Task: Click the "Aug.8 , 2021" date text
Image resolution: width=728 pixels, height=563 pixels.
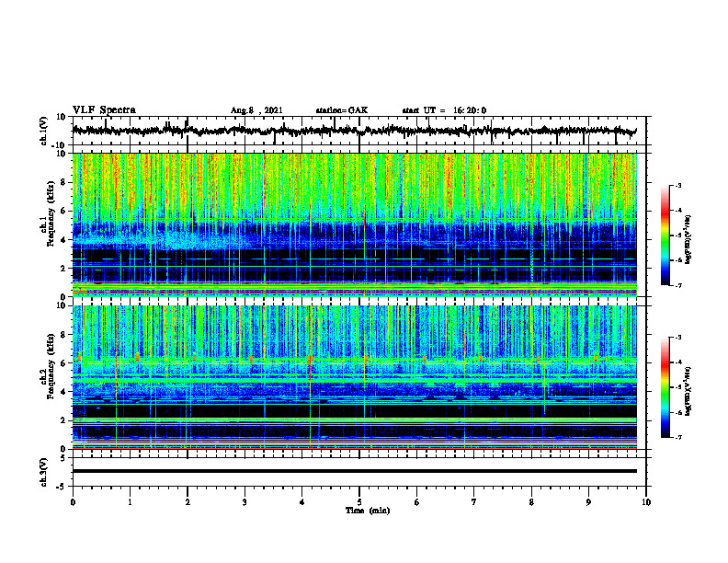Action: (256, 110)
